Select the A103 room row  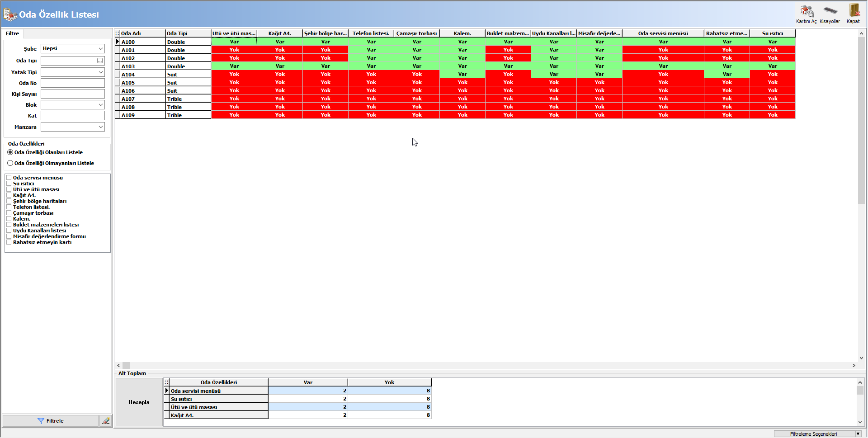[x=455, y=66]
